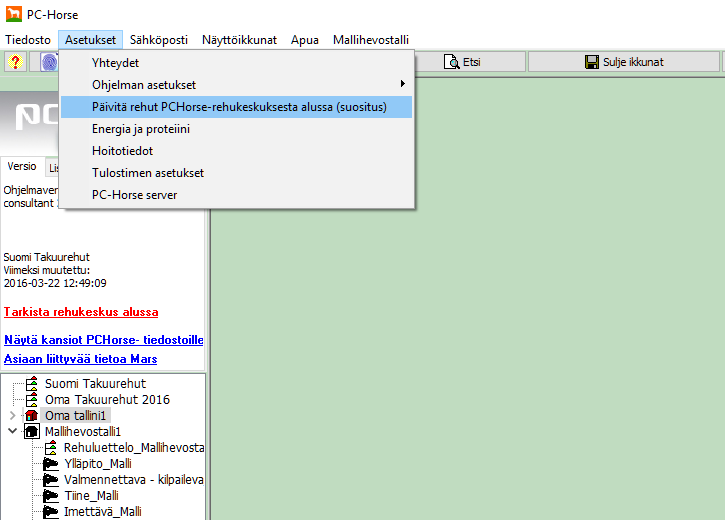Screen dimensions: 725x520
Task: Select the Ylläpito_Malli horse
Action: pos(98,464)
